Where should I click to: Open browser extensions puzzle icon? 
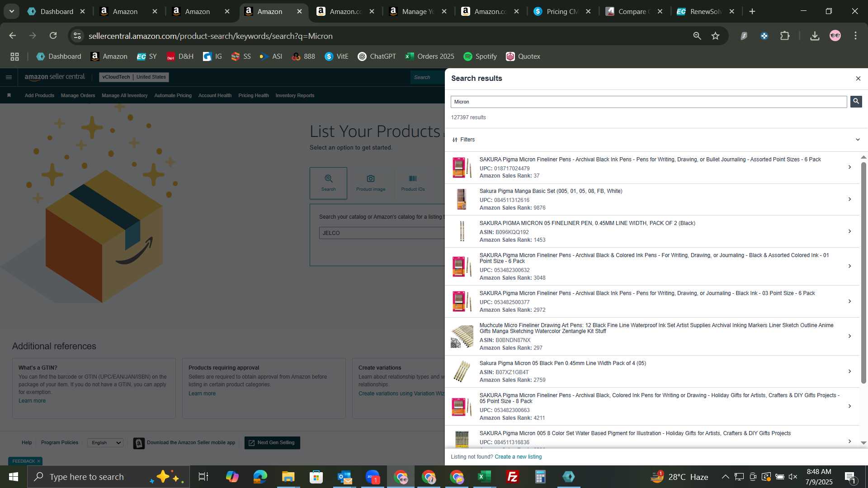click(785, 36)
